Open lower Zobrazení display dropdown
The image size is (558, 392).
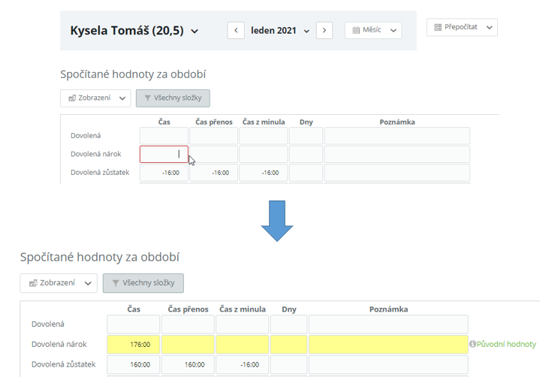[x=59, y=283]
